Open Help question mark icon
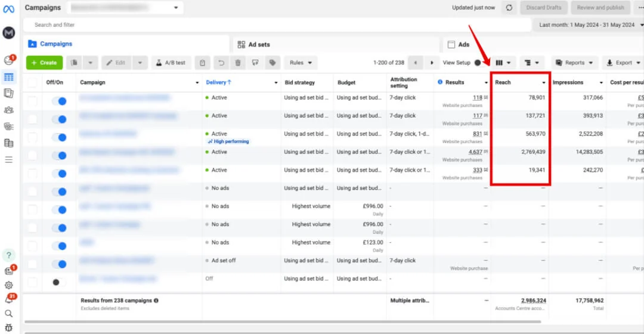This screenshot has height=334, width=644. pos(8,255)
